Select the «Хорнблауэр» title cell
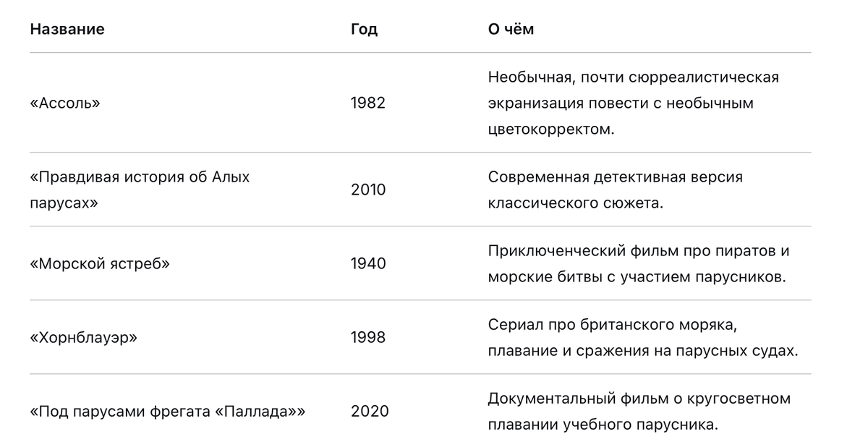Viewport: 868px width, 442px height. point(84,337)
